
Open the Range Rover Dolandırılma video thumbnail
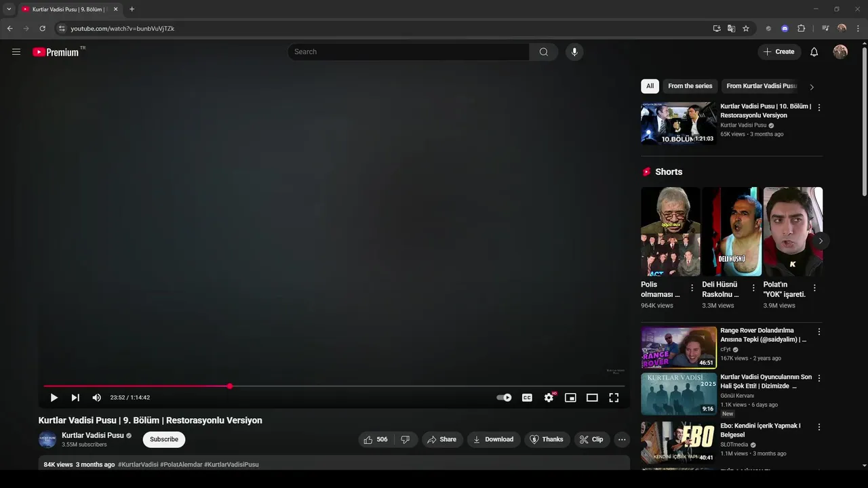(x=679, y=348)
